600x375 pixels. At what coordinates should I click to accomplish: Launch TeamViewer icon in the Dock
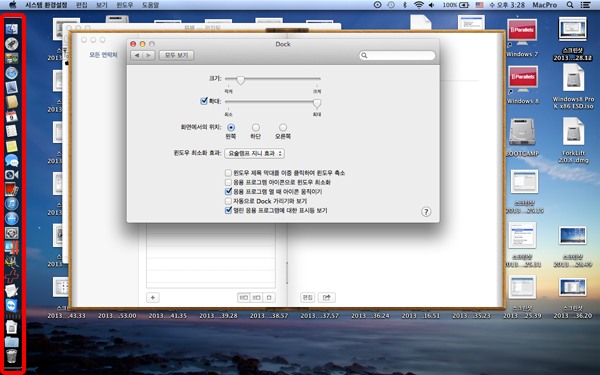pos(11,305)
